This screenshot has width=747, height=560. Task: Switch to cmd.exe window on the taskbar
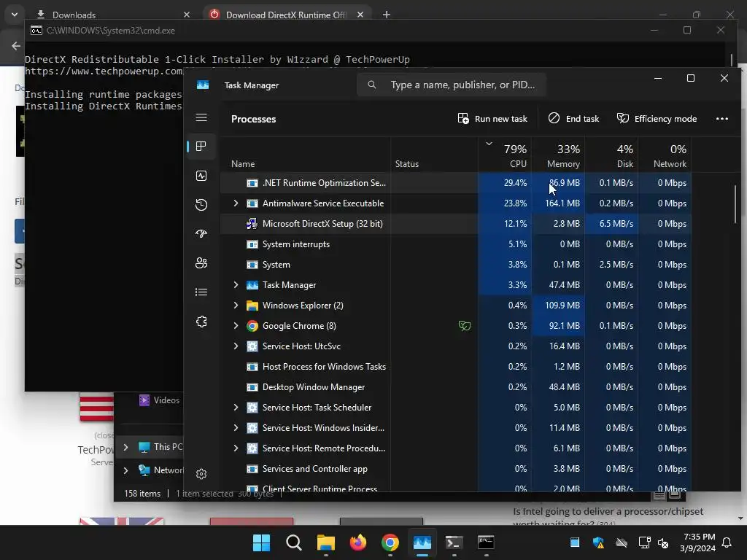(486, 542)
